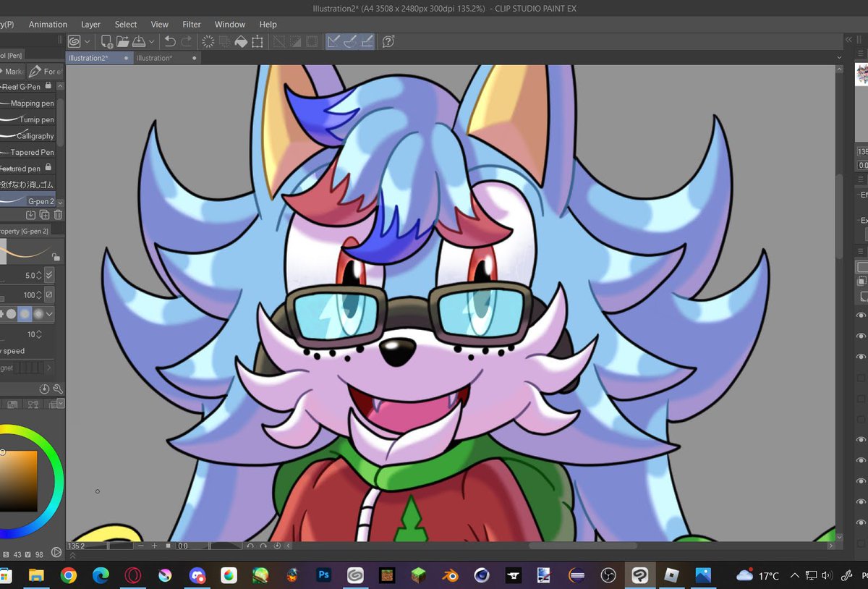The height and width of the screenshot is (589, 868).
Task: Open the Filter menu
Action: click(192, 24)
